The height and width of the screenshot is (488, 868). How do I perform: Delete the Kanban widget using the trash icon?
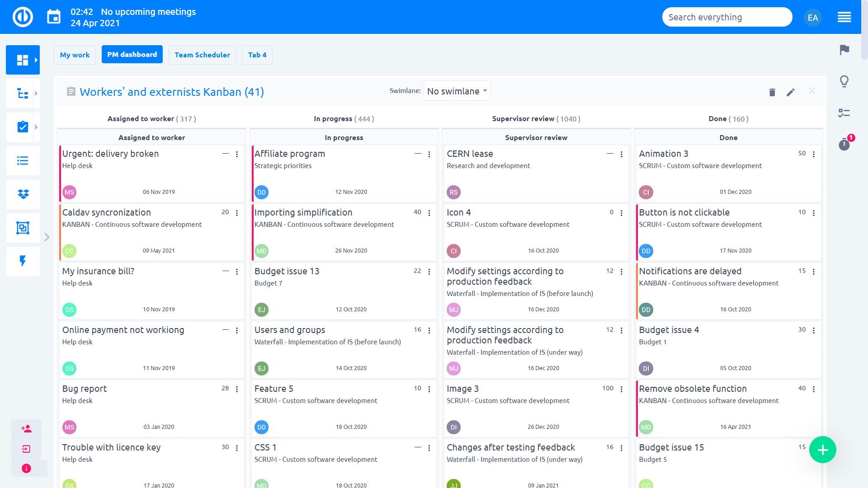[x=772, y=92]
